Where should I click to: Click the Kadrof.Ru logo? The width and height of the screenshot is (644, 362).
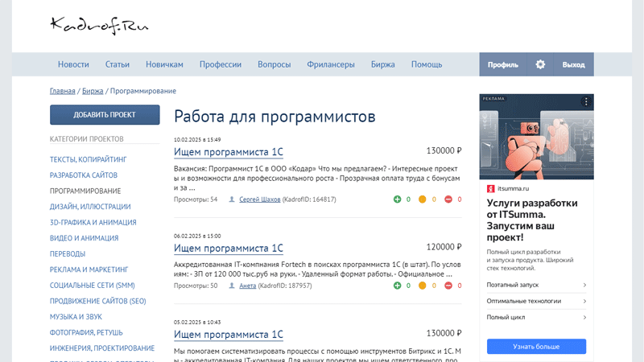(99, 26)
